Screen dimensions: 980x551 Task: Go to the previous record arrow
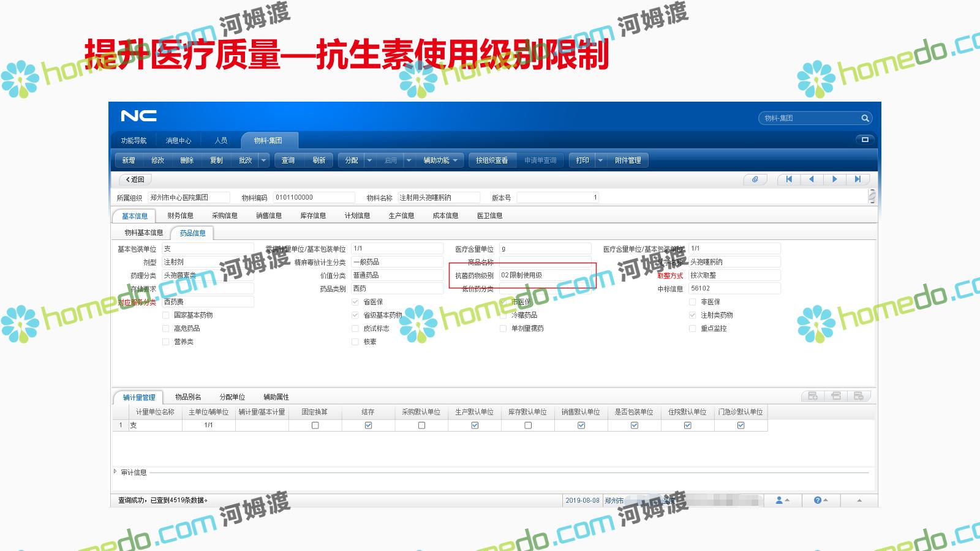[x=812, y=179]
